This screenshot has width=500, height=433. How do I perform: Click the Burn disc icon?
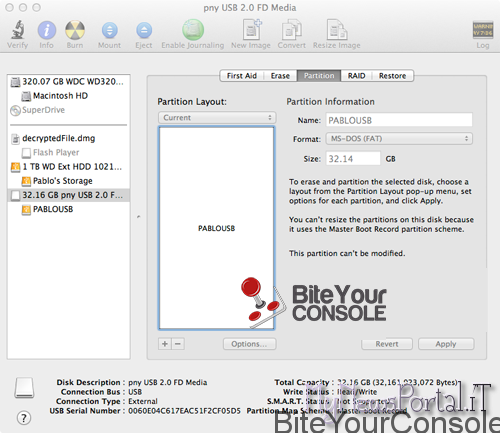click(x=75, y=30)
